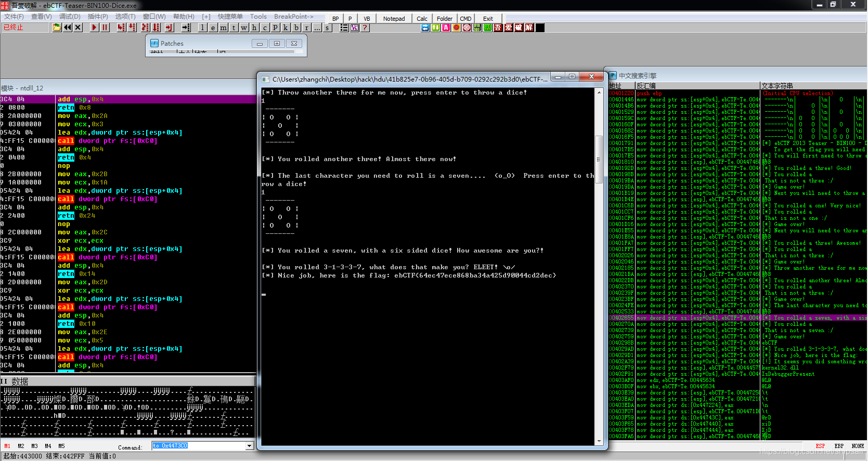Viewport: 868px width, 461px height.
Task: Click Execute till return icon
Action: tap(169, 28)
